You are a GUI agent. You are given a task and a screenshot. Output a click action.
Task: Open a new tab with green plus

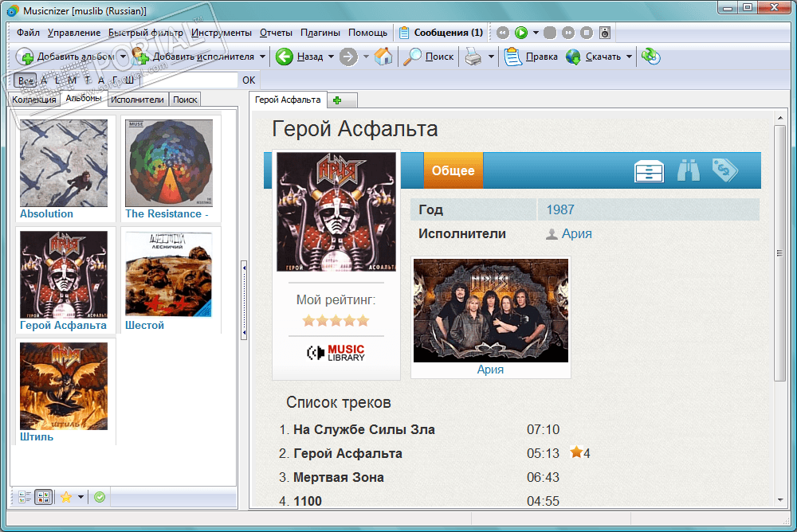(337, 100)
